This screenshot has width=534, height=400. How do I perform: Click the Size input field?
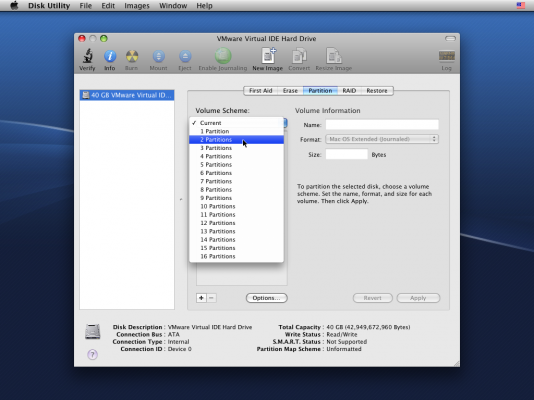347,154
